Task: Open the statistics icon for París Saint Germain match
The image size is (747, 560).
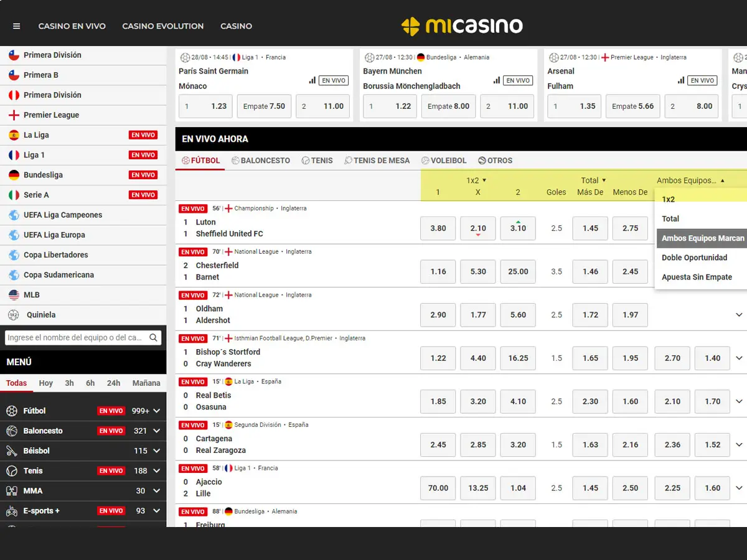Action: (x=312, y=80)
